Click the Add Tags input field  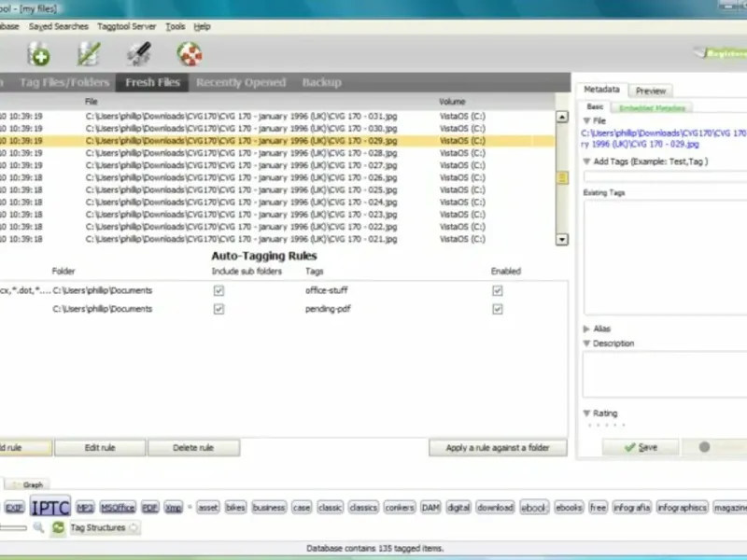click(665, 176)
